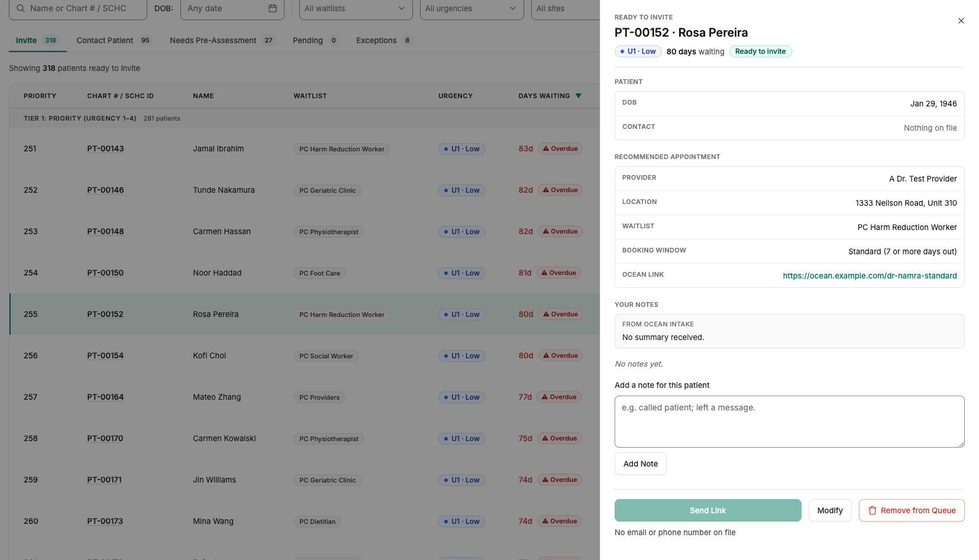979x560 pixels.
Task: Click PC Social Worker waitlist badge
Action: [326, 356]
